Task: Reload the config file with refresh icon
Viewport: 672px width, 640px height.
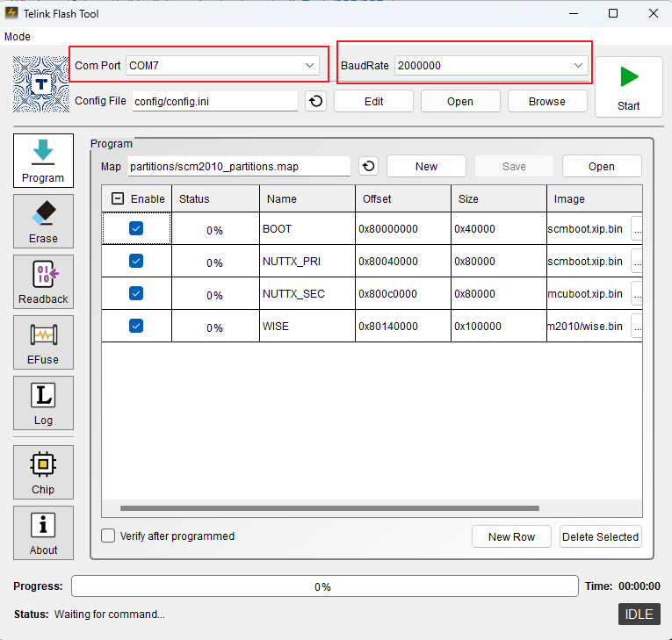Action: click(x=316, y=102)
